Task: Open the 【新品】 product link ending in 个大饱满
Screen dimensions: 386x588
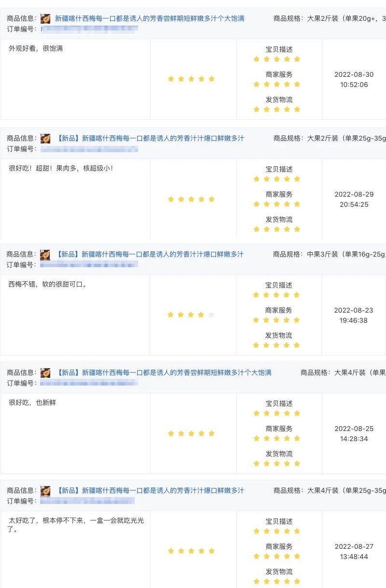Action: [x=164, y=373]
